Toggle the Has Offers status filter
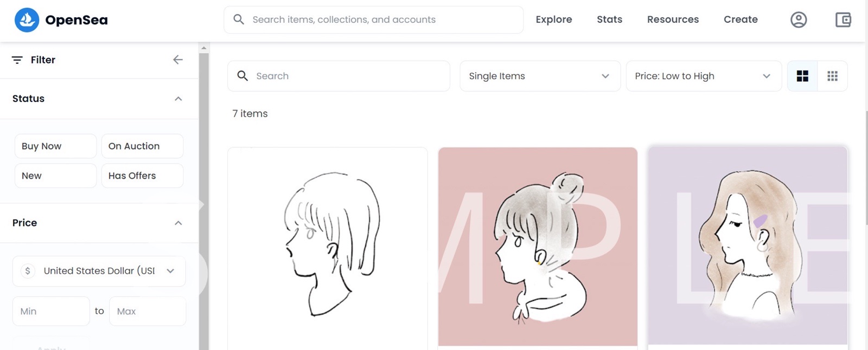 coord(142,176)
